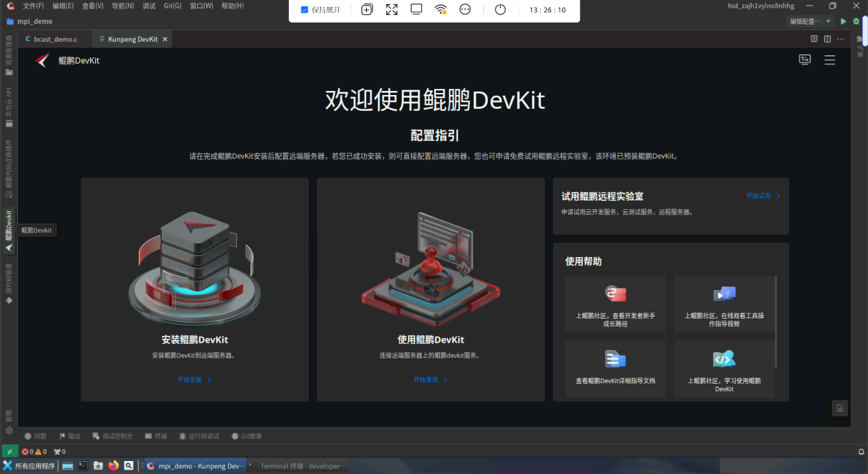
Task: Open the Git图谱 panel tab
Action: click(x=246, y=436)
